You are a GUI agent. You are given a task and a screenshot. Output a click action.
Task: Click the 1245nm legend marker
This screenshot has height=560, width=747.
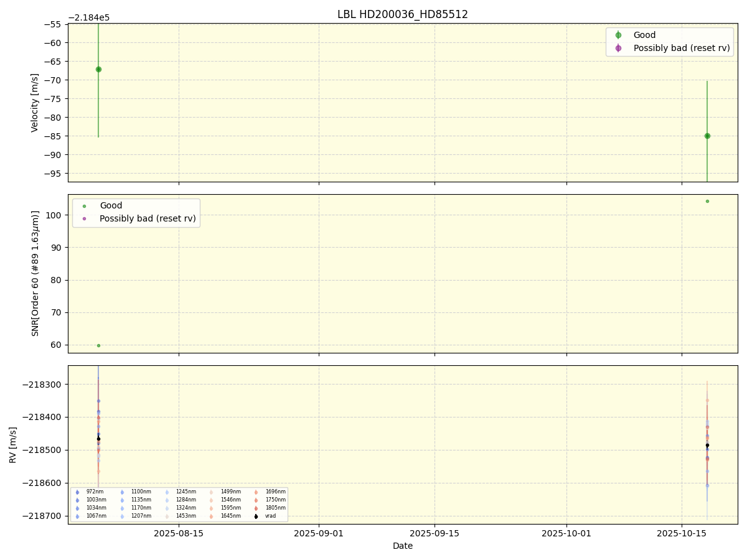click(x=167, y=492)
